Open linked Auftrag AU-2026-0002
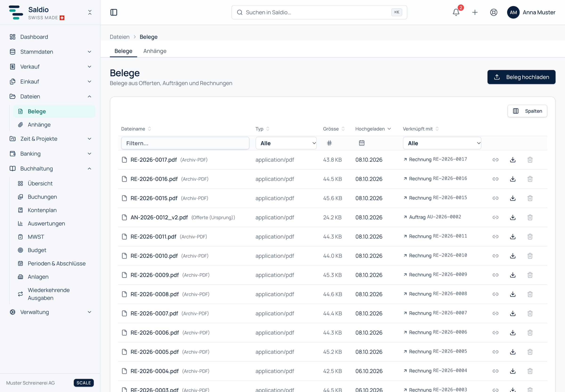Screen dimensions: 565x392 432,217
